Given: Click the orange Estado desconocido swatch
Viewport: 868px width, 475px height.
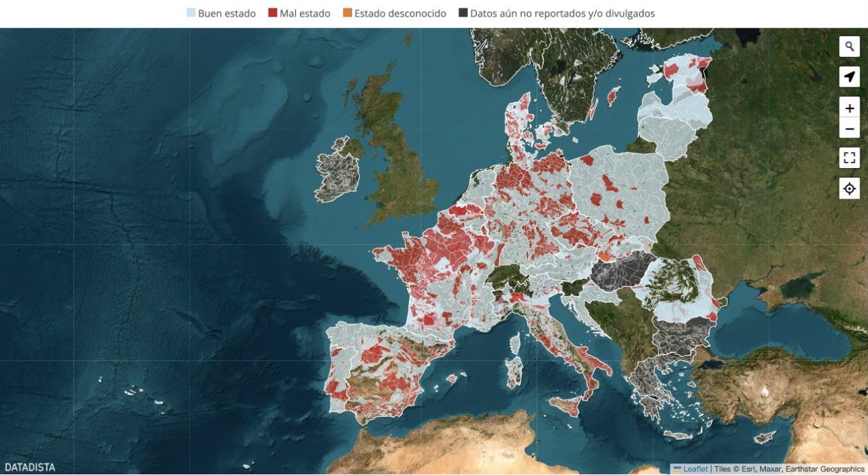Looking at the screenshot, I should [347, 13].
